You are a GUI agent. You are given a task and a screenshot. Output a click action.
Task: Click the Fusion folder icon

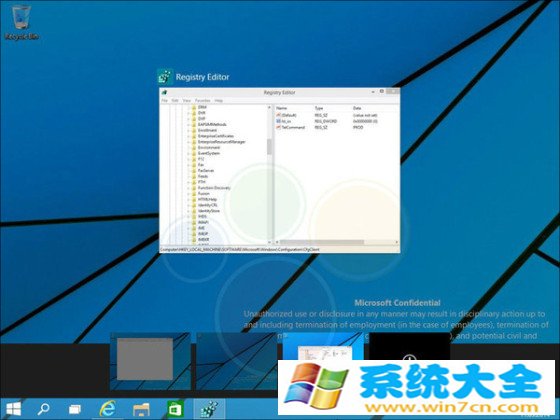coord(194,194)
